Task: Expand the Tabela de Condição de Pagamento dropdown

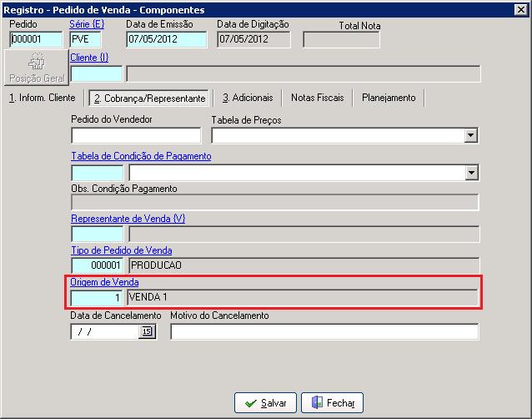Action: [471, 173]
